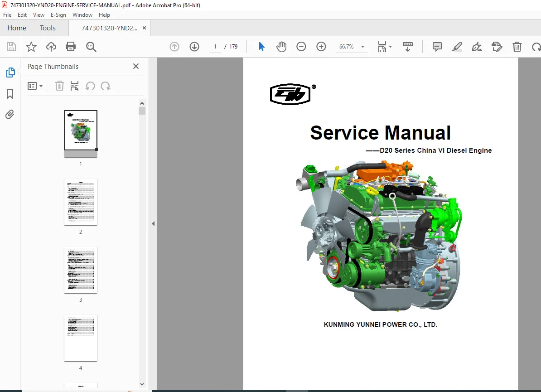
Task: Select the 747301320-YND2... document tab
Action: (109, 28)
